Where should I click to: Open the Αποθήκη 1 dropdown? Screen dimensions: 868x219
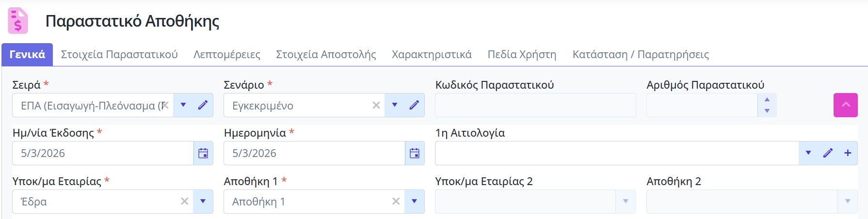(x=415, y=201)
